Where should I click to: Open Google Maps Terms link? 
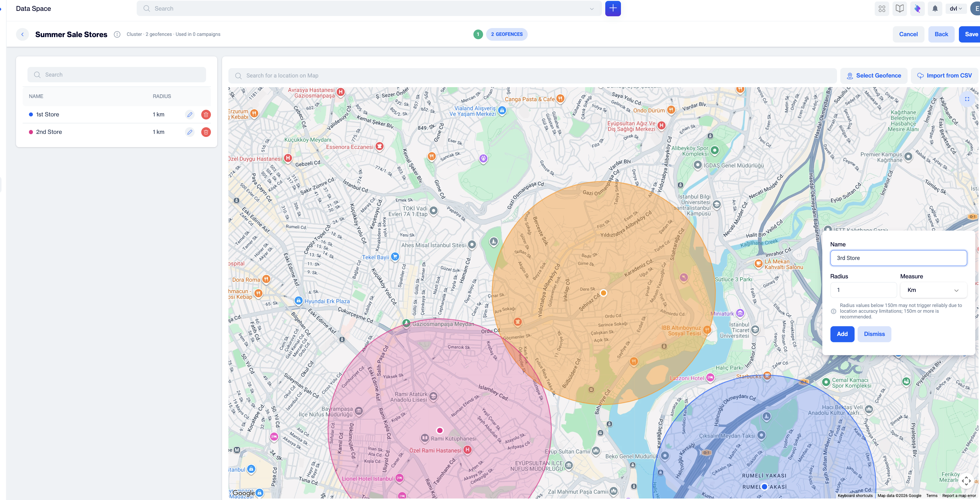tap(932, 495)
